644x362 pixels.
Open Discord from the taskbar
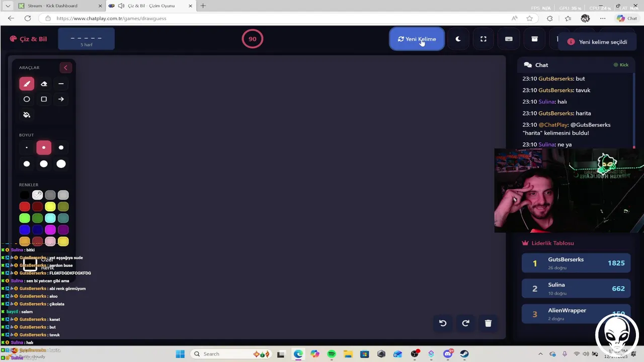pos(448,354)
